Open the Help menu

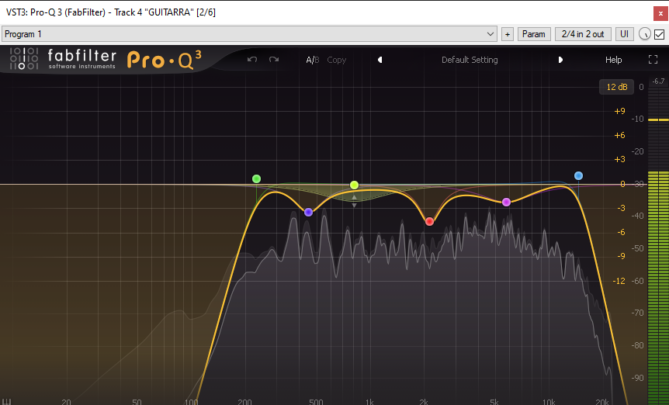613,60
